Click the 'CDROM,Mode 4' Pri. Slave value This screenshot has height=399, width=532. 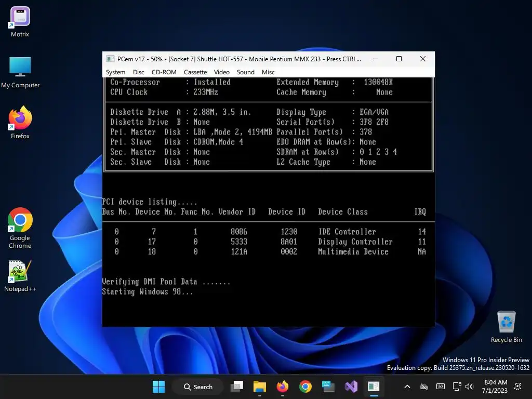tap(218, 142)
